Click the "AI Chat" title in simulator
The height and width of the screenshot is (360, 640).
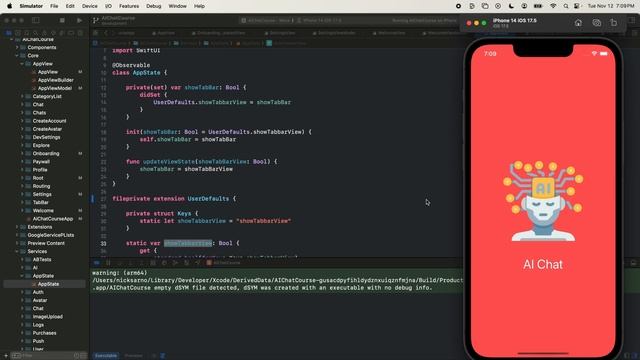click(543, 264)
